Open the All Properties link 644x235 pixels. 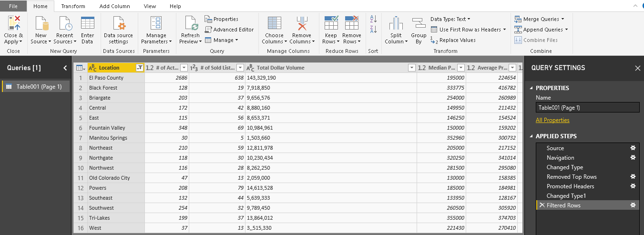[552, 120]
